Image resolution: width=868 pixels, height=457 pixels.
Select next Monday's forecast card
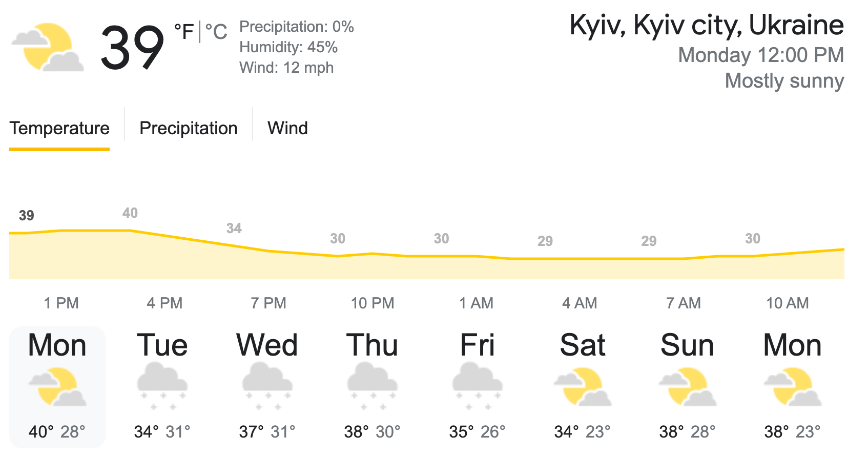792,384
